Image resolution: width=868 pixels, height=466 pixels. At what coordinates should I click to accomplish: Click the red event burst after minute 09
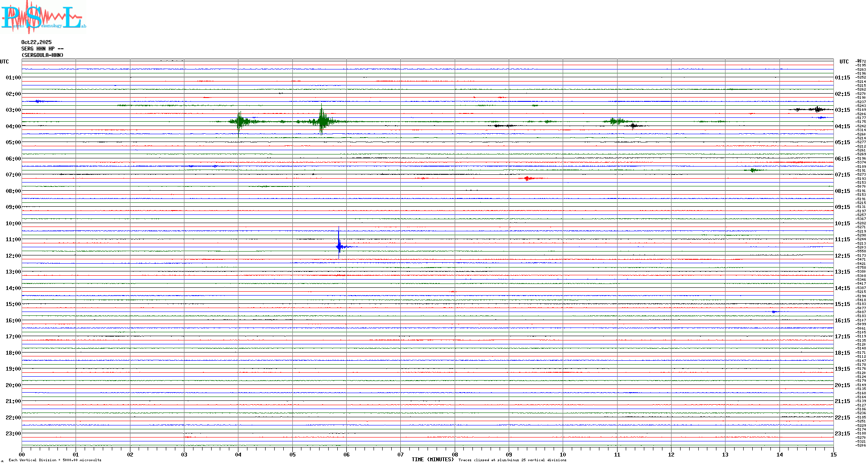527,178
